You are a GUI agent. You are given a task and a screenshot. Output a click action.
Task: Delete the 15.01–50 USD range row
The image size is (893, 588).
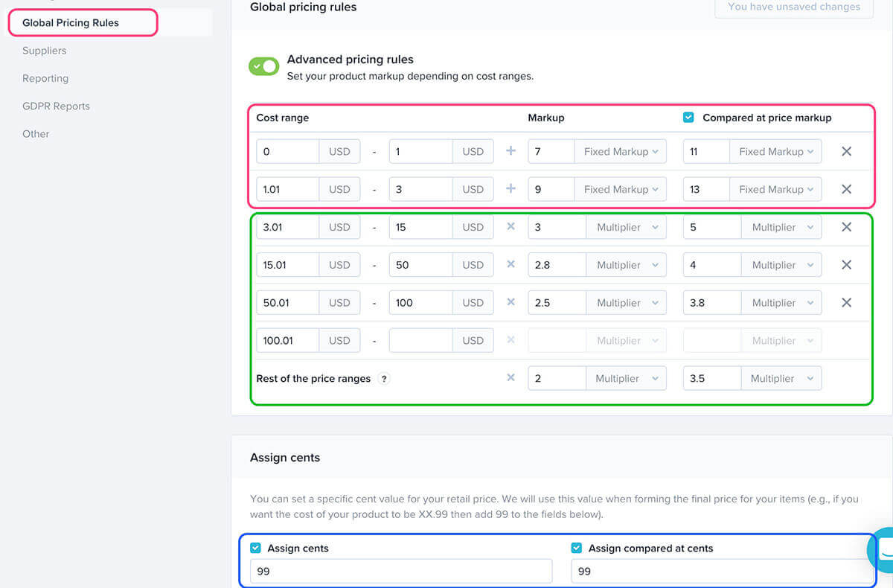click(x=846, y=265)
